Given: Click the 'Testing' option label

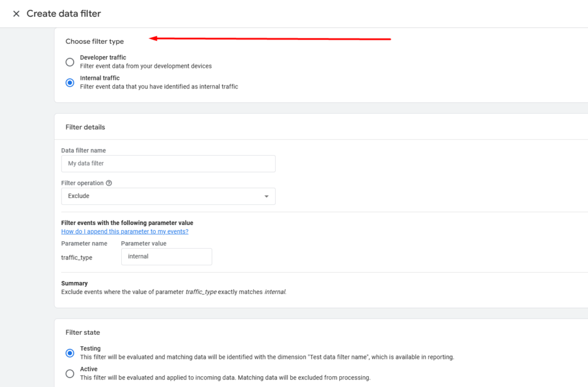Looking at the screenshot, I should [x=90, y=349].
